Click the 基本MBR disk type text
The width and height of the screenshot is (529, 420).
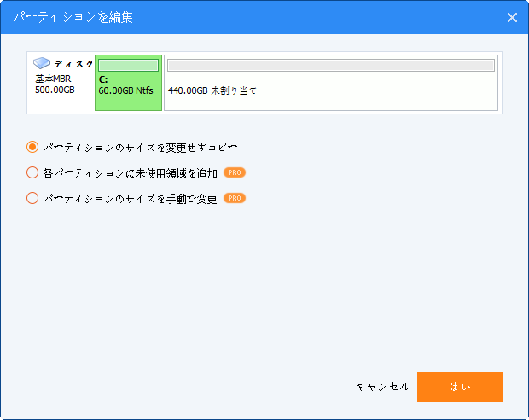pos(53,79)
